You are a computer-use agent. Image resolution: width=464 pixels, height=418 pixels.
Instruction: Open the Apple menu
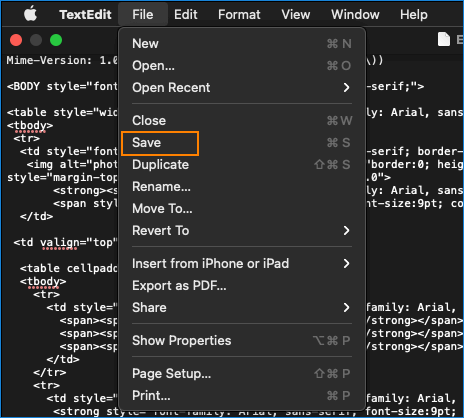(30, 15)
